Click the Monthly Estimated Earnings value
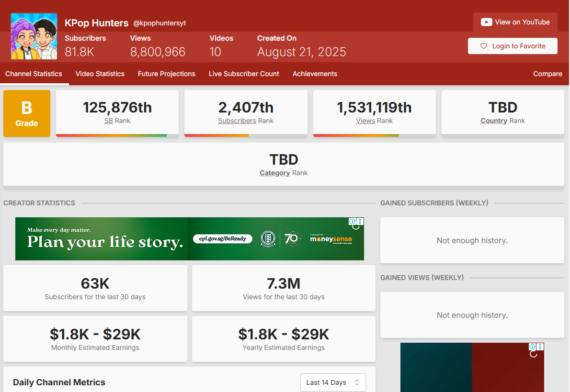 pyautogui.click(x=95, y=334)
